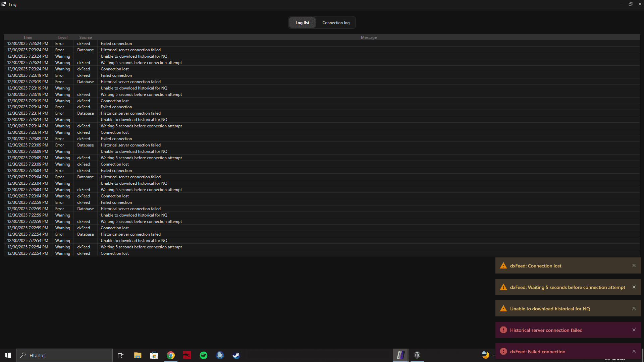This screenshot has width=644, height=362.
Task: Launch Steam from the taskbar
Action: (x=236, y=355)
